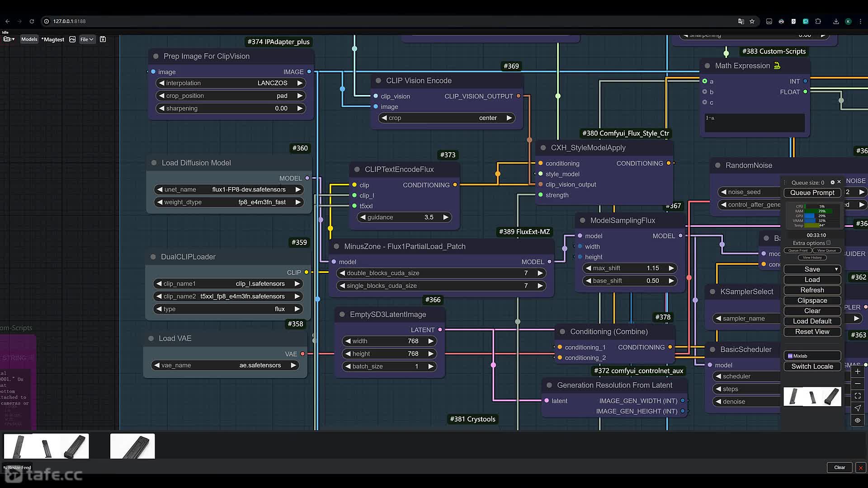Click the browser back arrow
The height and width of the screenshot is (488, 868).
tap(7, 21)
